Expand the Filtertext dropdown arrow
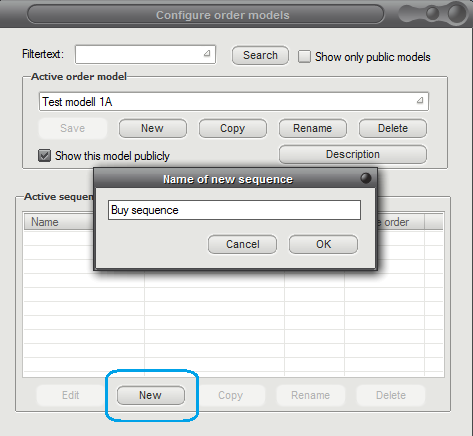The height and width of the screenshot is (436, 473). (207, 53)
